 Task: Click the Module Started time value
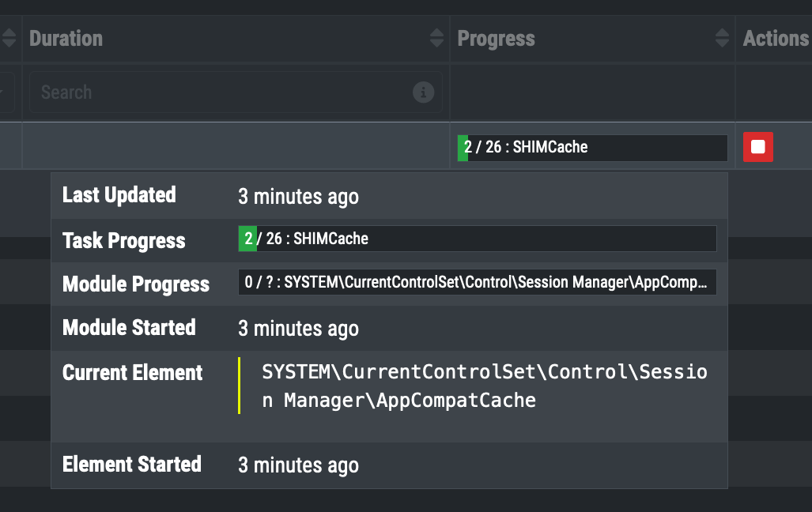pos(298,328)
